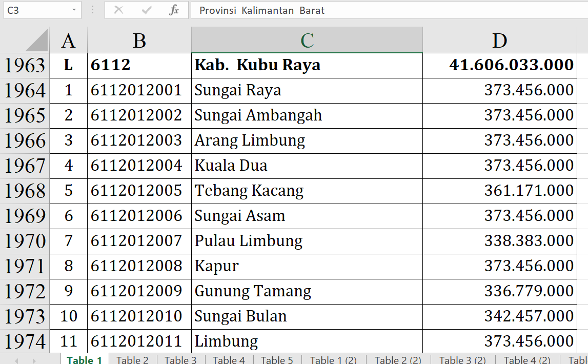Open the Name Box dropdown arrow

74,10
